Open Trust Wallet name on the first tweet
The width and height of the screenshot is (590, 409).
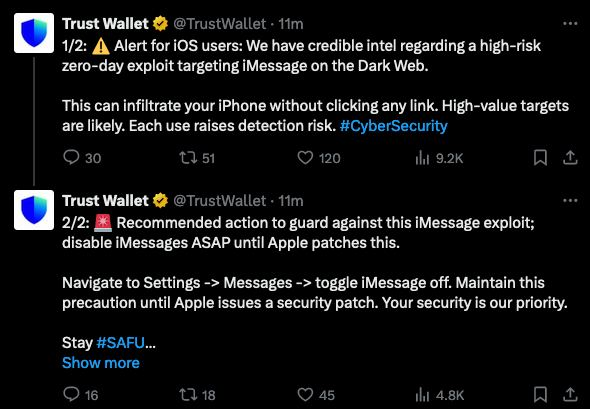pyautogui.click(x=105, y=24)
